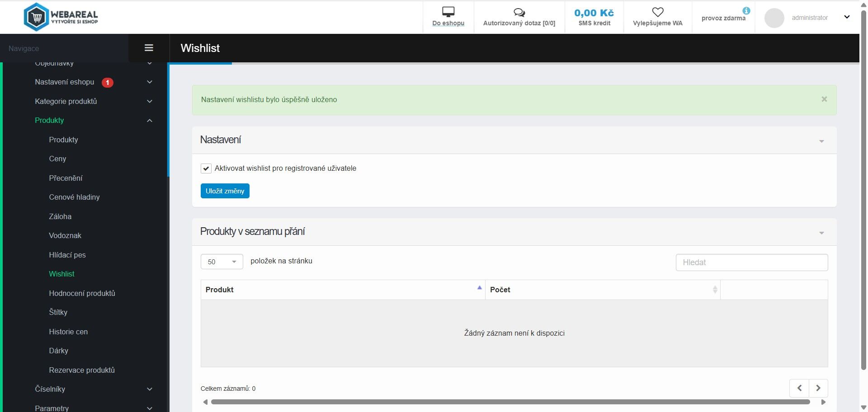Click the horizontal scrollbar under the table
Viewport: 868px width, 412px height.
510,402
